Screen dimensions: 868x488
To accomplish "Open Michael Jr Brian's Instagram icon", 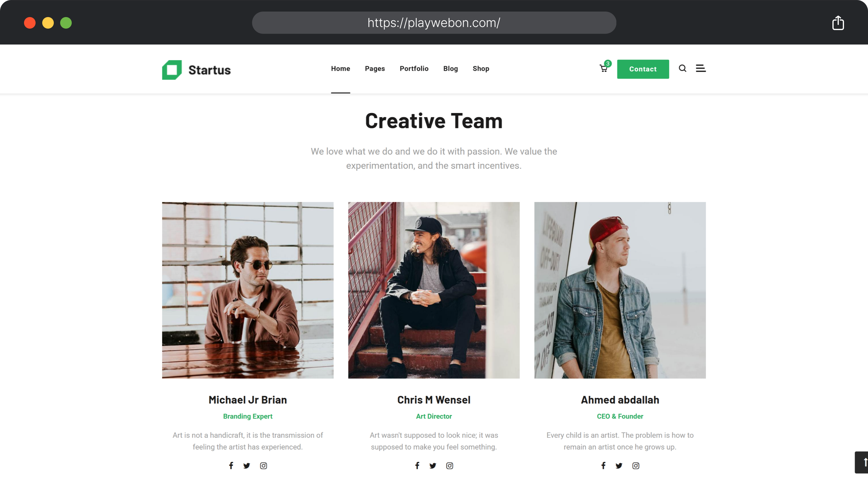I will pos(263,466).
